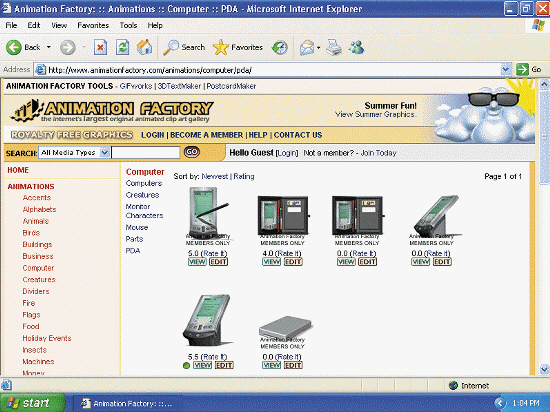Open Buildings animations category
Screen dimensions: 550x412
(x=37, y=244)
